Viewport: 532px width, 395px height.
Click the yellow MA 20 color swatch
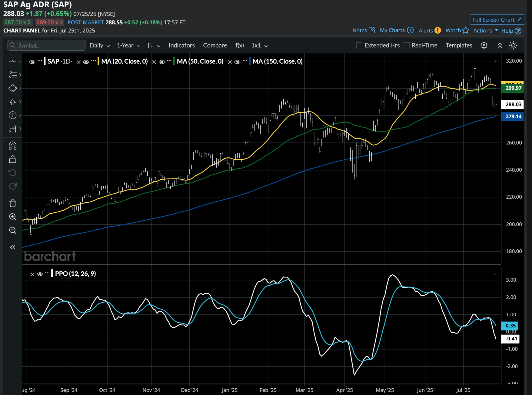98,61
